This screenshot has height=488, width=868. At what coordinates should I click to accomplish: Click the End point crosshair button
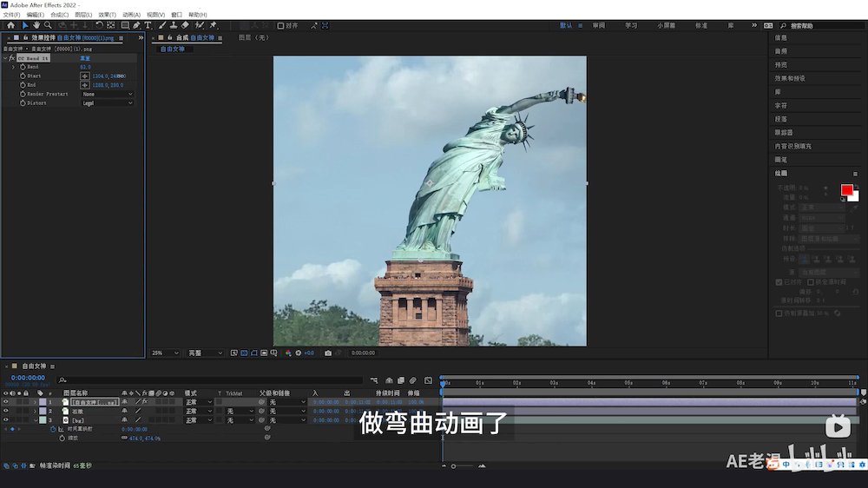(x=85, y=85)
